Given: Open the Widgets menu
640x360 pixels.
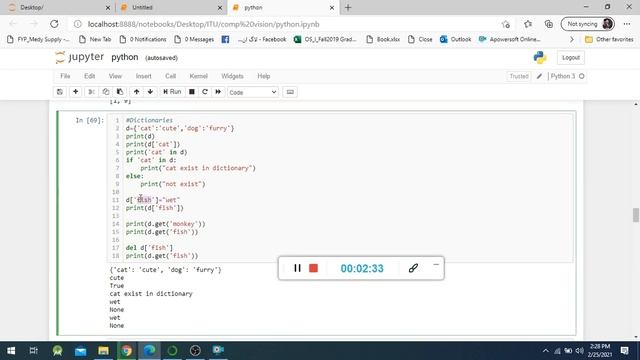Looking at the screenshot, I should pos(232,76).
